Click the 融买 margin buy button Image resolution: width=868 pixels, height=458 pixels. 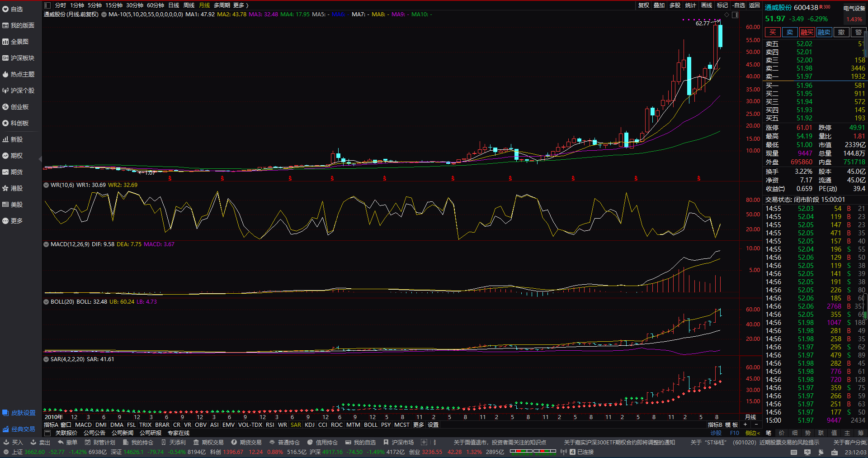tap(807, 32)
